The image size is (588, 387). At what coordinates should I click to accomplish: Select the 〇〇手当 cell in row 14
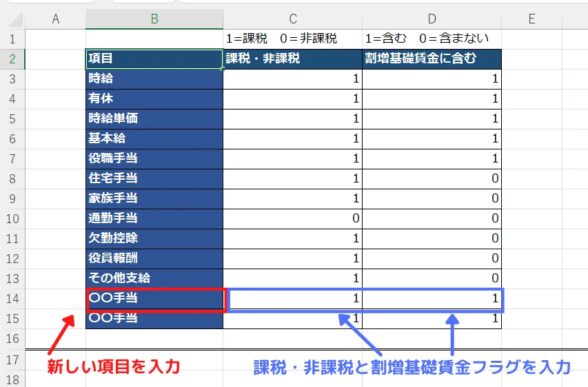coord(154,299)
